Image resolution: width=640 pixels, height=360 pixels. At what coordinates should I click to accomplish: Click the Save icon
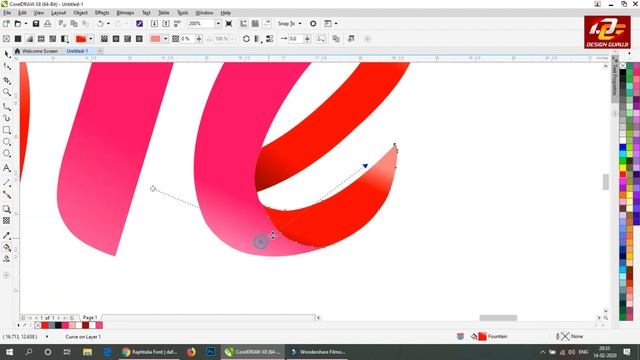36,24
